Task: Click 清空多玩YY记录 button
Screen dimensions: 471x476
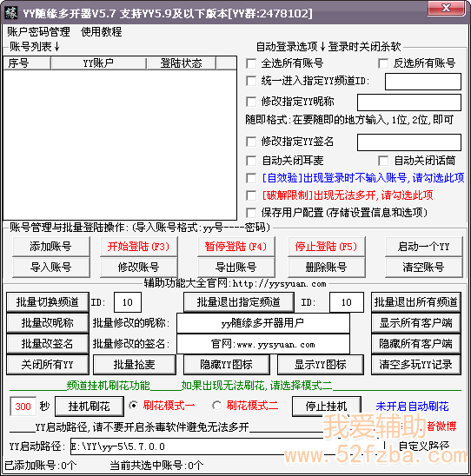Action: (416, 365)
